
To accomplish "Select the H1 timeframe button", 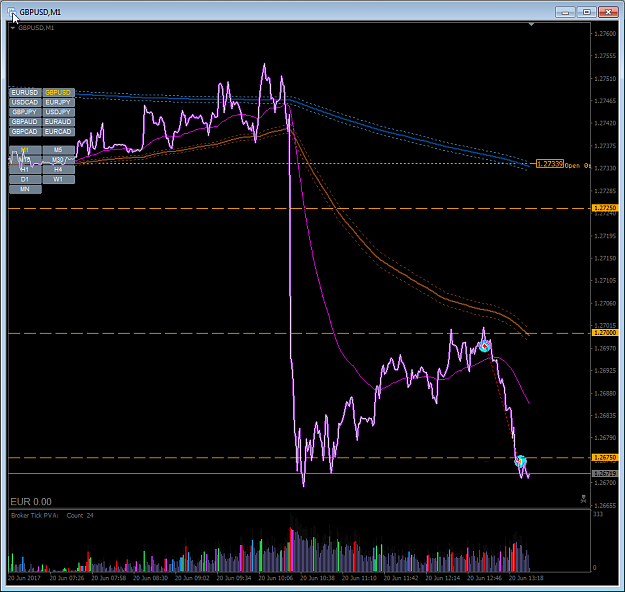I will (25, 169).
